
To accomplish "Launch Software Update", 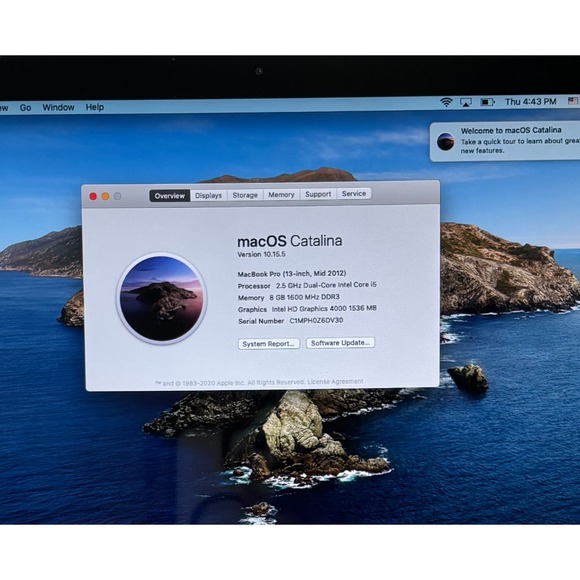I will coord(340,343).
